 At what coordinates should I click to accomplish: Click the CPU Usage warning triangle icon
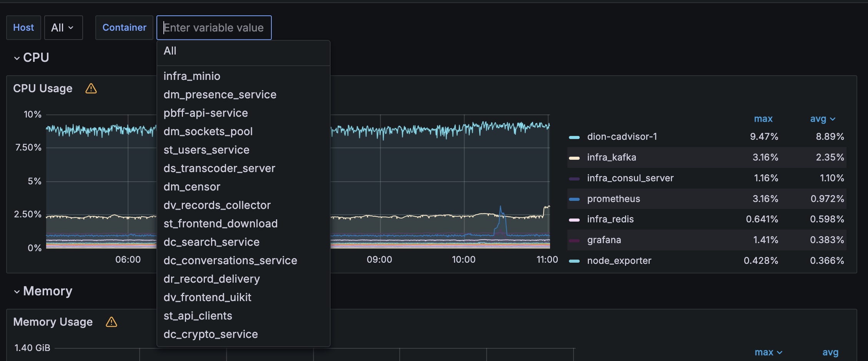pos(91,89)
